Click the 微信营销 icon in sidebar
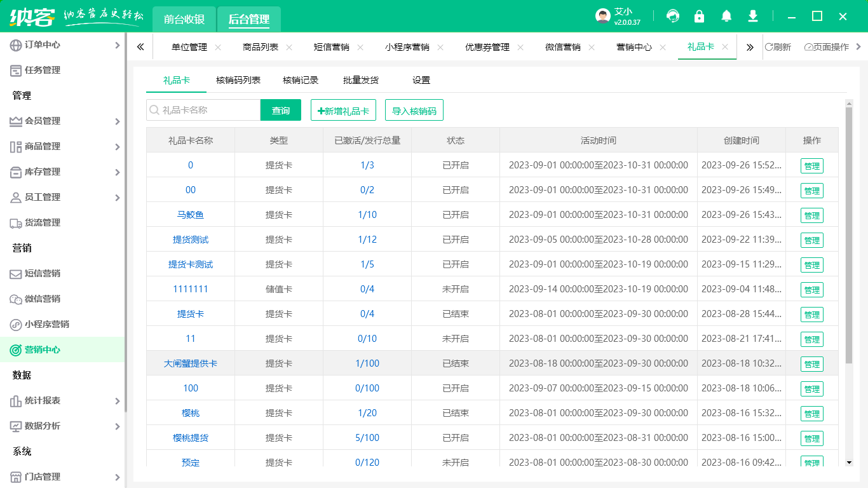This screenshot has width=868, height=488. [x=16, y=299]
